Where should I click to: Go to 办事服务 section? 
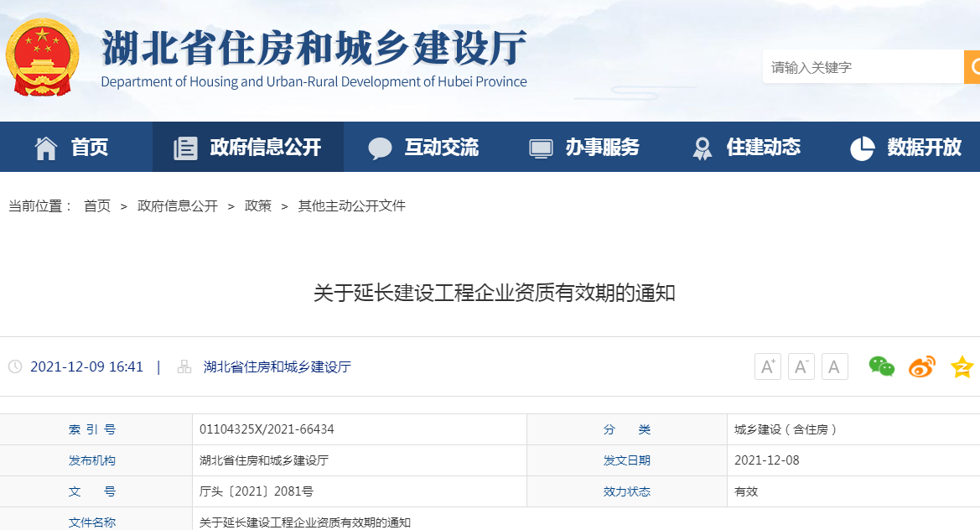click(x=584, y=148)
